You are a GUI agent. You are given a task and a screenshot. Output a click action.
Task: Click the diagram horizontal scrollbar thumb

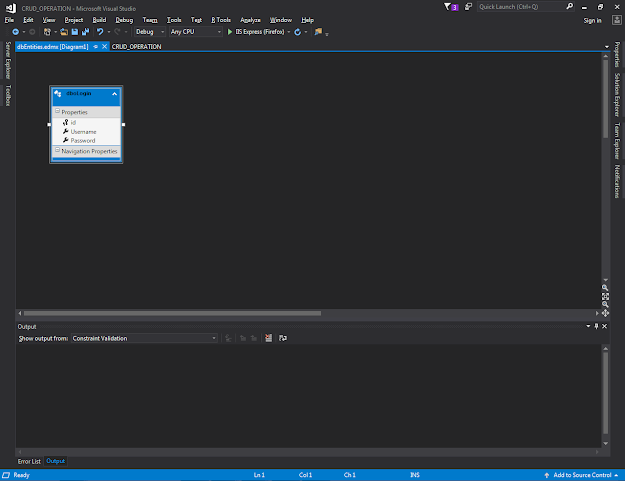coord(172,313)
